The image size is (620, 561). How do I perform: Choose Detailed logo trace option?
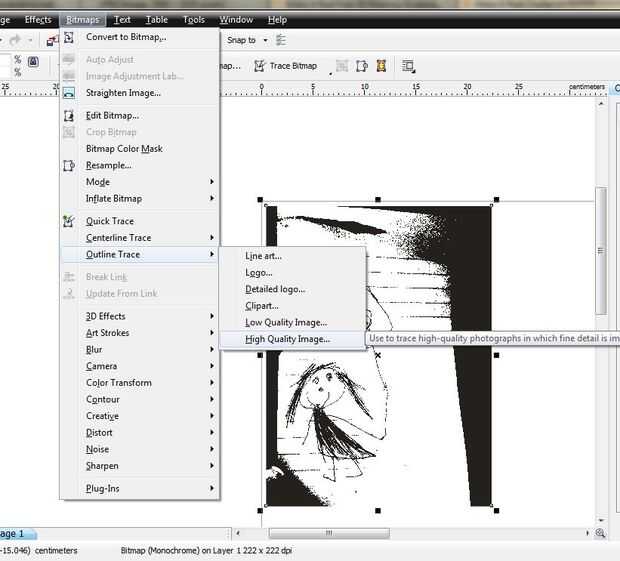coord(275,289)
